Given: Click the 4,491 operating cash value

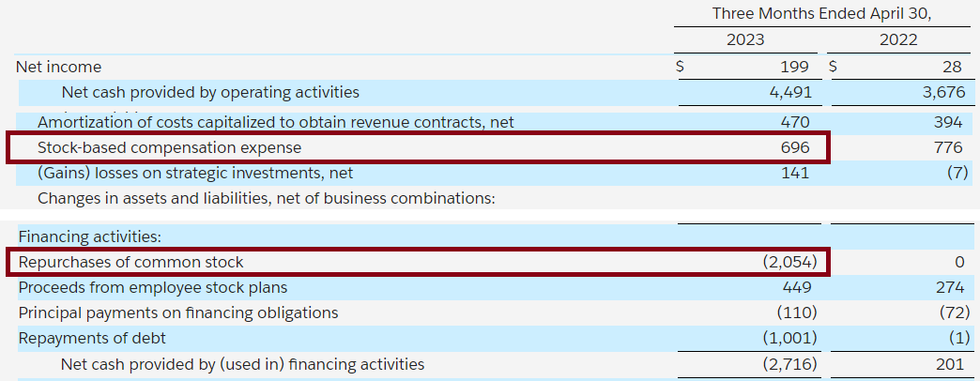Looking at the screenshot, I should click(x=789, y=92).
